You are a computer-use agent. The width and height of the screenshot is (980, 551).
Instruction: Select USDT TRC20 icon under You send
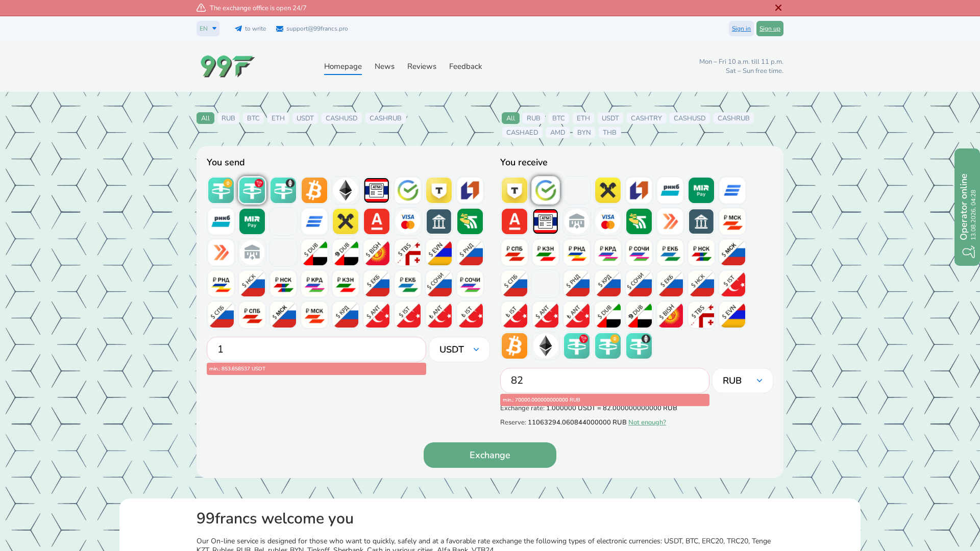(252, 190)
